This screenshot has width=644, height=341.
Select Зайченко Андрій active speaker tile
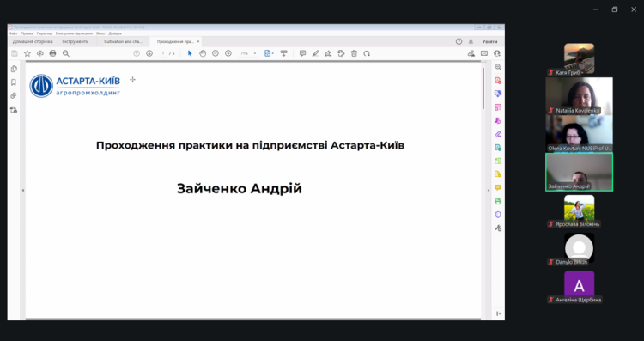pos(579,172)
